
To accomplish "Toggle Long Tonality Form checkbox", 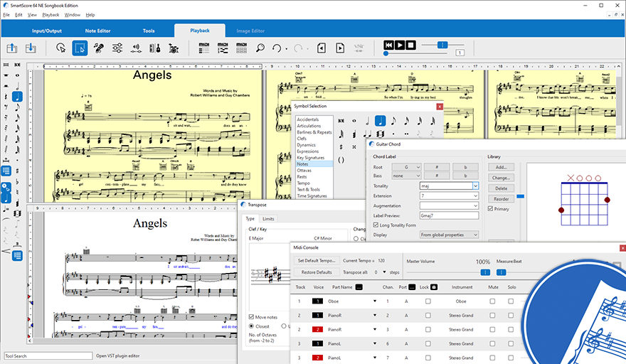I will tap(376, 225).
